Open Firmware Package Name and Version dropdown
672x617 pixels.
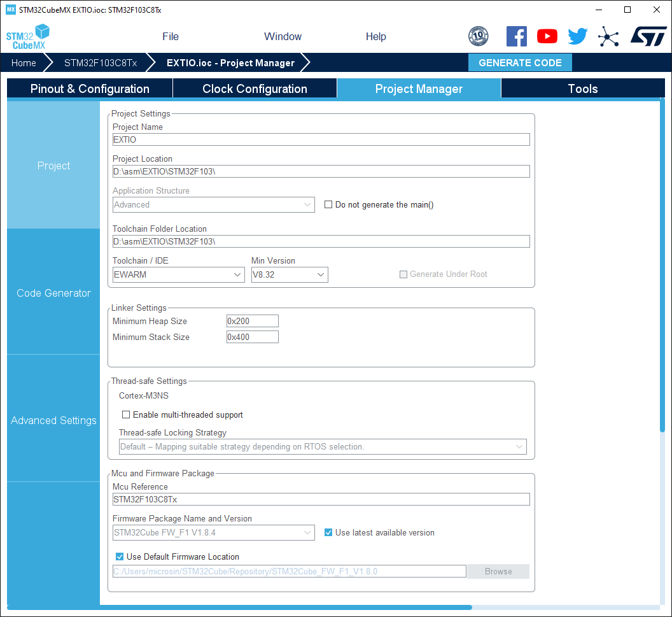coord(213,532)
